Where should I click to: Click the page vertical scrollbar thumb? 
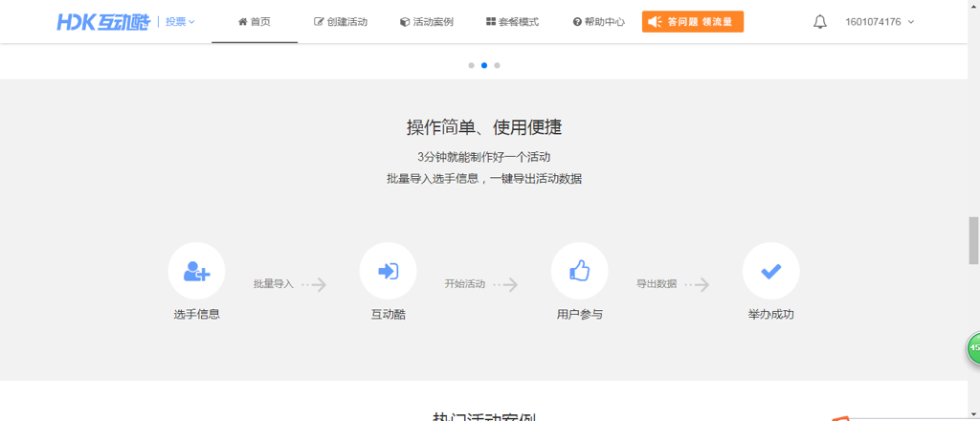point(973,239)
